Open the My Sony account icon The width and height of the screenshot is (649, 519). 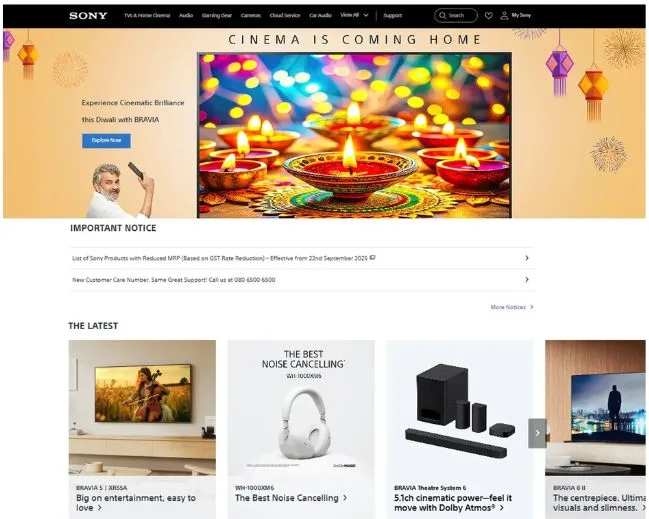point(504,16)
